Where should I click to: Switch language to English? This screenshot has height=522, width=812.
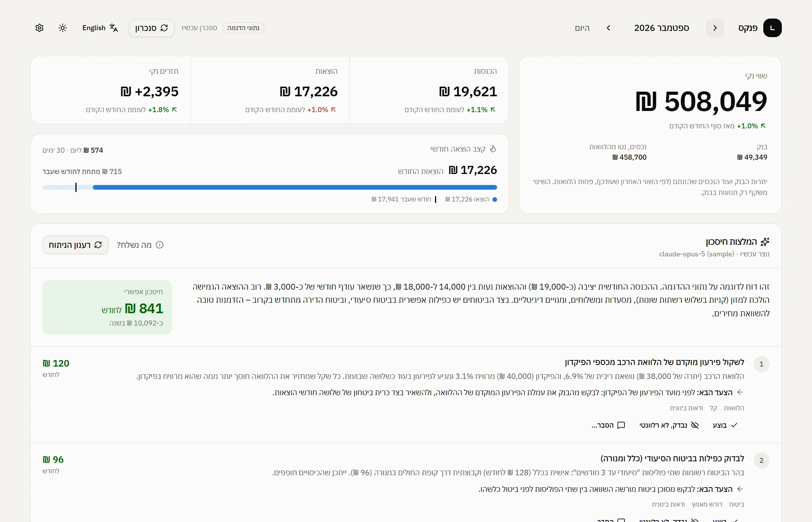pyautogui.click(x=100, y=28)
